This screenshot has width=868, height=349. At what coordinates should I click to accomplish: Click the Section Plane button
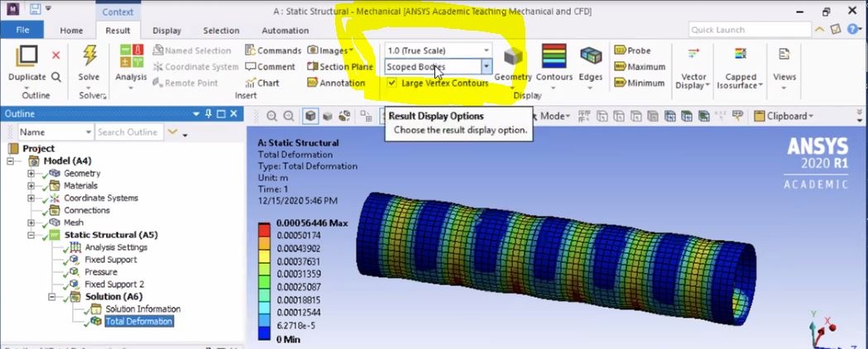point(339,66)
